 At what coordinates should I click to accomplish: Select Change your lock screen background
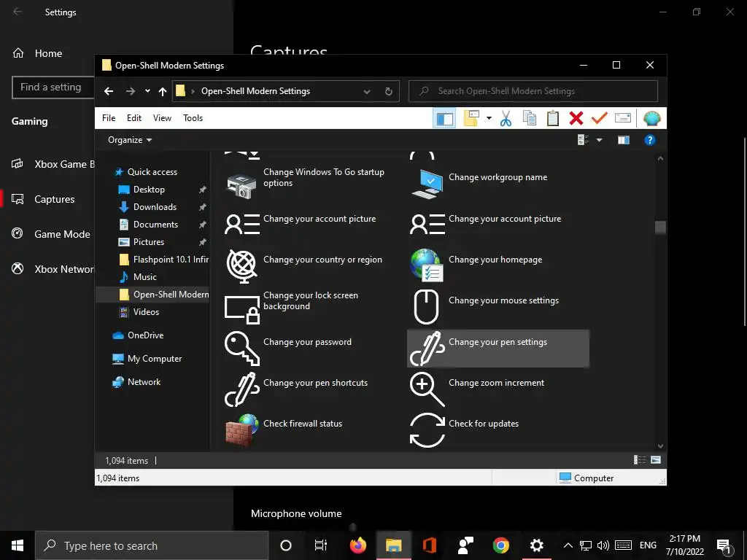pyautogui.click(x=314, y=308)
